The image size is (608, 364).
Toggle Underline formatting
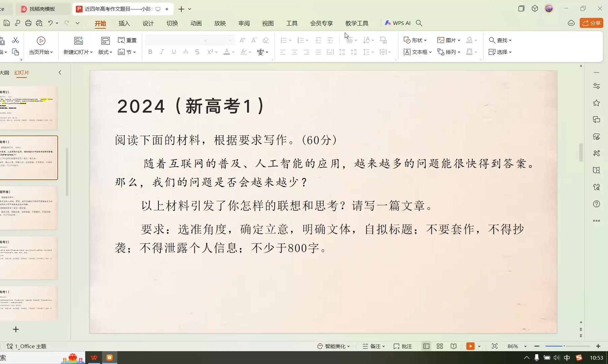coord(174,52)
